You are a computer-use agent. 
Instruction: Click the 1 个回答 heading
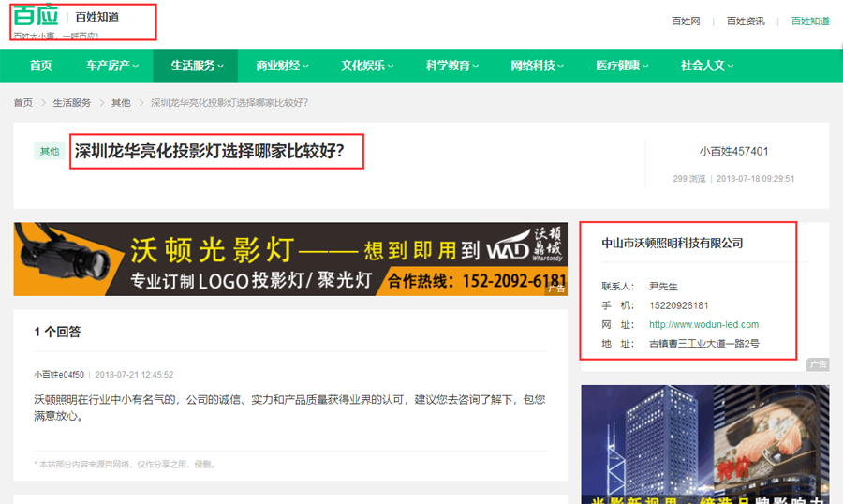pyautogui.click(x=57, y=332)
